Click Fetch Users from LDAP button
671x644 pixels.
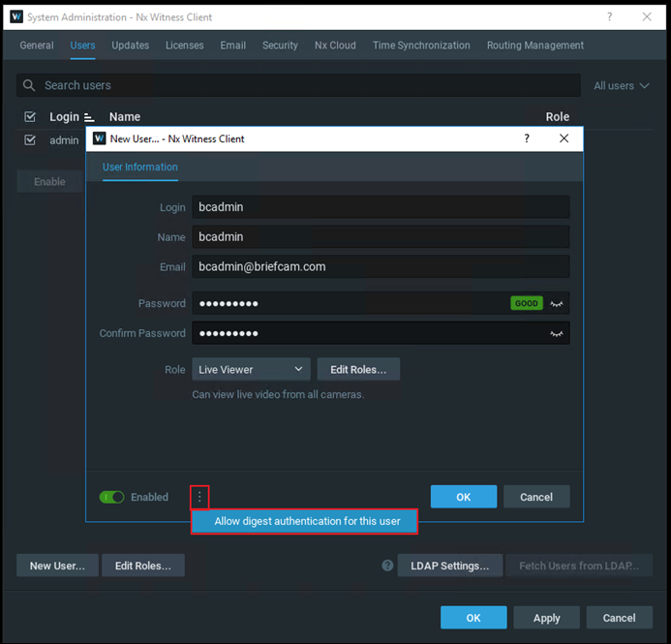coord(579,566)
